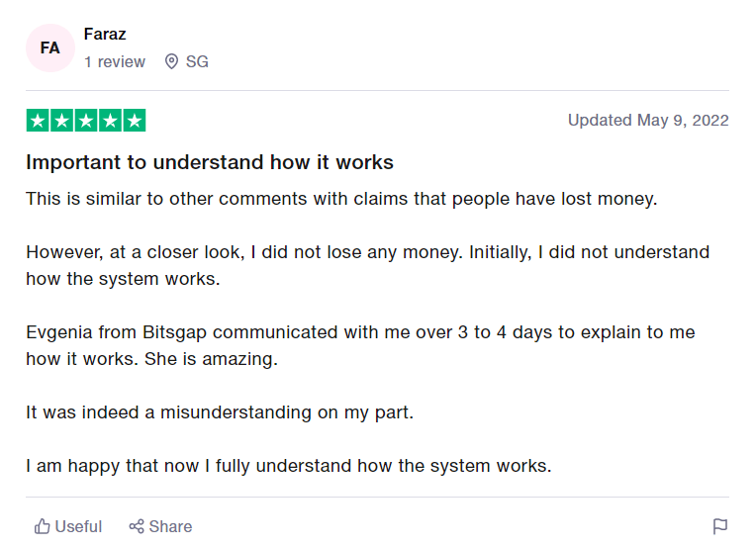Click the first green rating star
Viewport: 756px width, 547px height.
point(38,121)
